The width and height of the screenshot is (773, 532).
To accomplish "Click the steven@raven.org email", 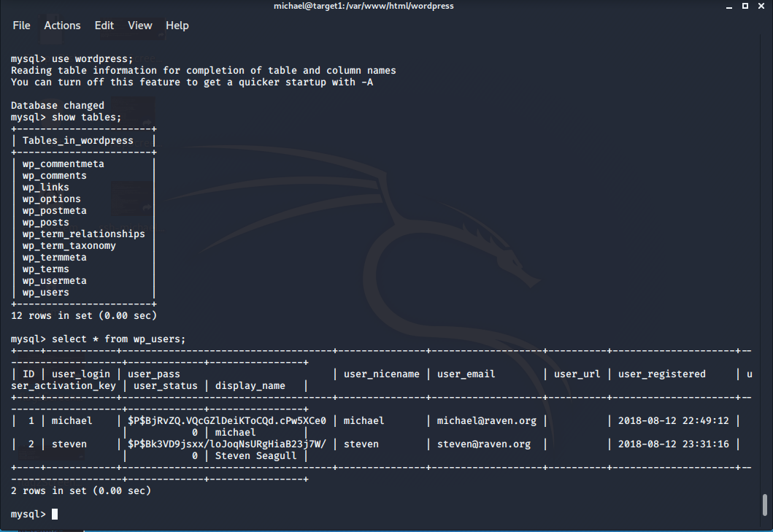I will [484, 444].
